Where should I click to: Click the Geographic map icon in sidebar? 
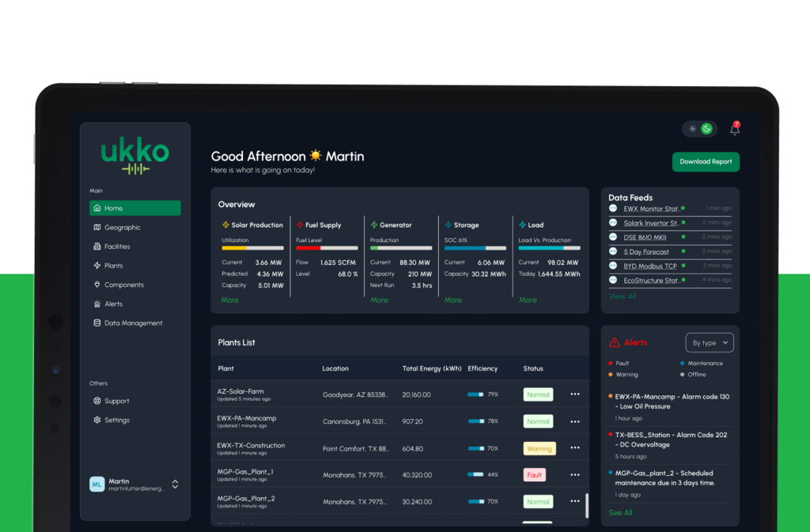click(x=97, y=228)
